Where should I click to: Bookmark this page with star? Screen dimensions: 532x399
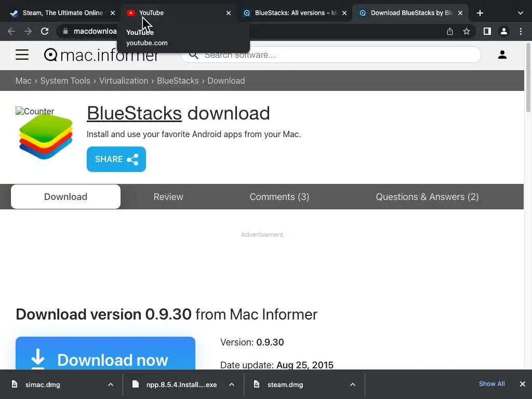coord(467,31)
